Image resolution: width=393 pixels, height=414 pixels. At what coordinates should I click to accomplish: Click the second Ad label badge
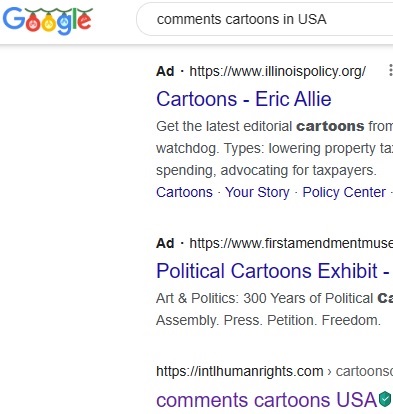[165, 243]
